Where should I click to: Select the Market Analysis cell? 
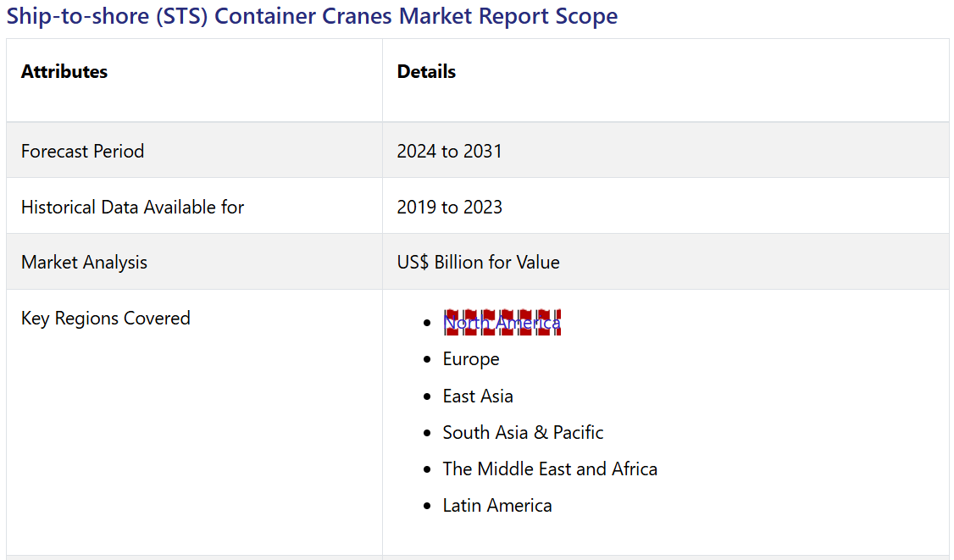(84, 263)
